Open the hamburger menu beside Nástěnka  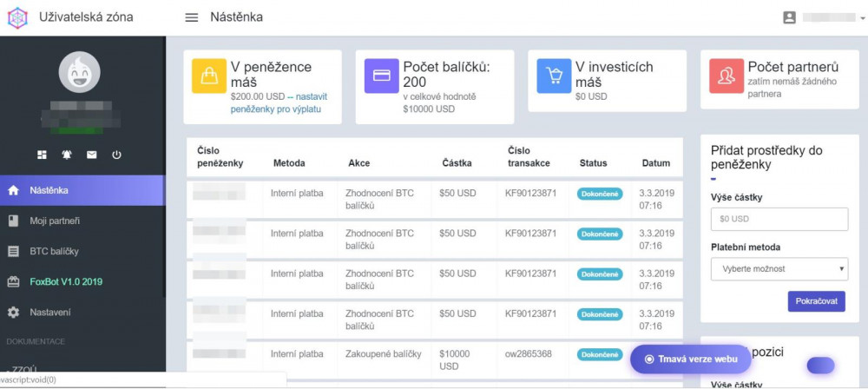tap(192, 17)
